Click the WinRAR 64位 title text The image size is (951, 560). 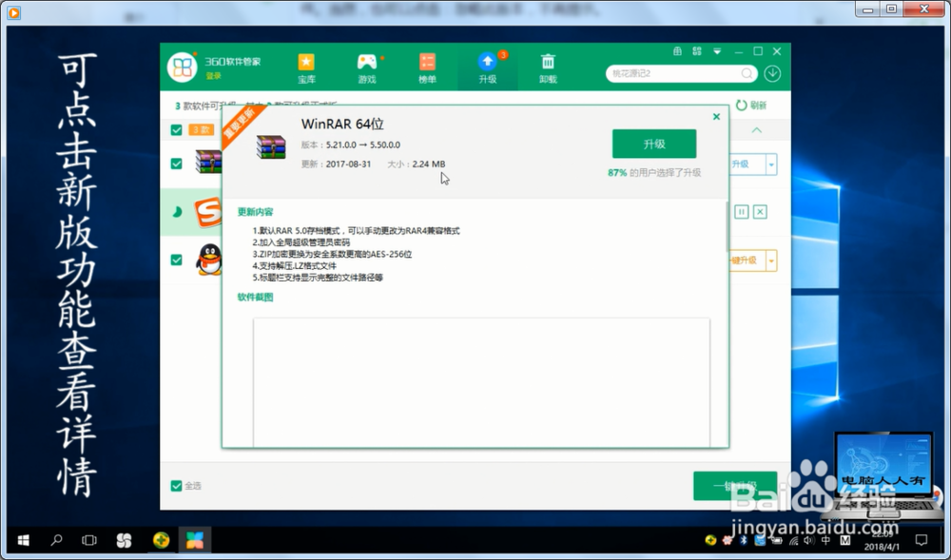[342, 124]
